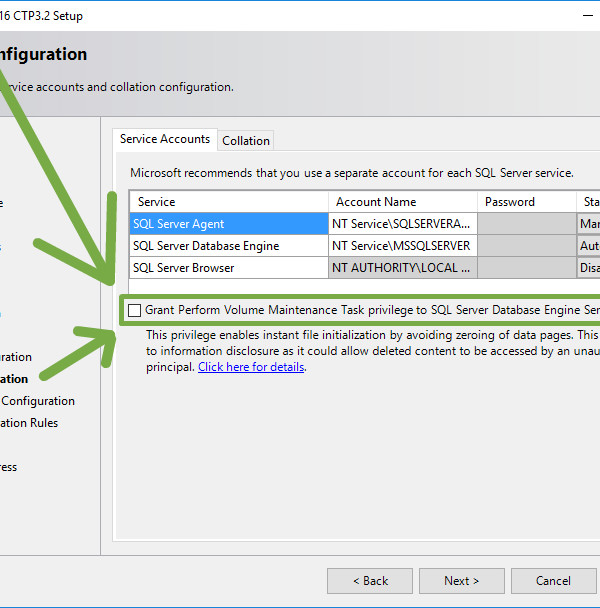Click the Service column header
The height and width of the screenshot is (608, 600).
[x=229, y=202]
